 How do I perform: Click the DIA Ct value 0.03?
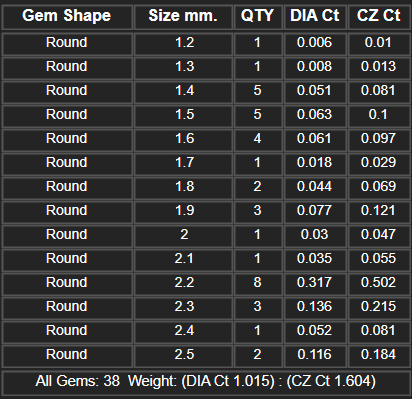315,235
